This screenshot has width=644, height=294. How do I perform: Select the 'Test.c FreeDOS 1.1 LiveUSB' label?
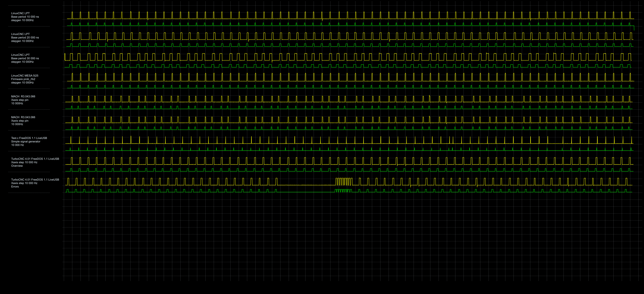pos(29,138)
